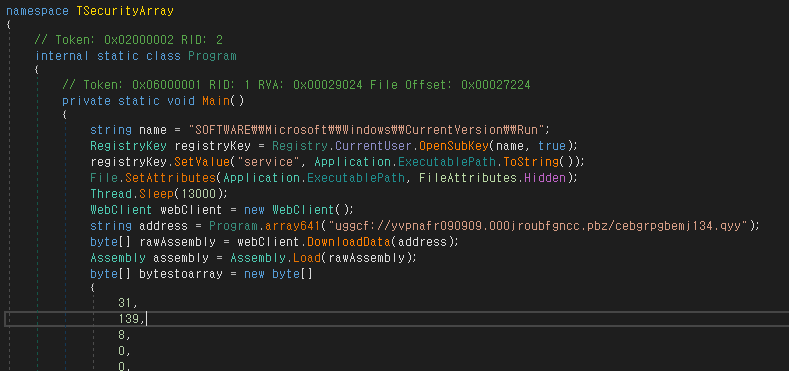Image resolution: width=789 pixels, height=371 pixels.
Task: Click the registry Run key path string
Action: pos(368,130)
